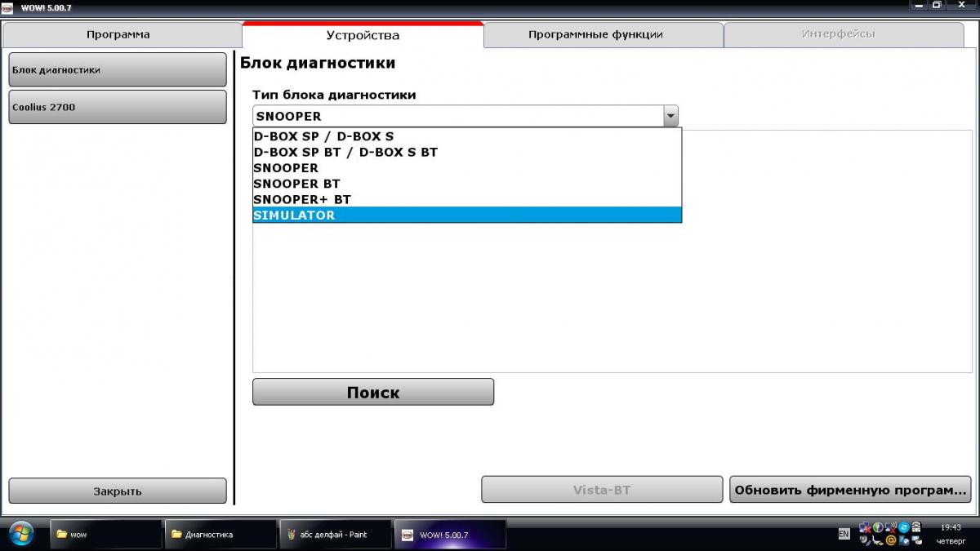This screenshot has height=551, width=980.
Task: Click the Закрыть button
Action: coord(118,491)
